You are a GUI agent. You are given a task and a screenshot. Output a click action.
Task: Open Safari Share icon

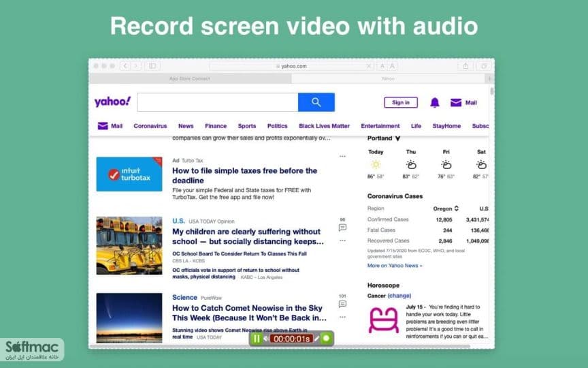coord(465,66)
